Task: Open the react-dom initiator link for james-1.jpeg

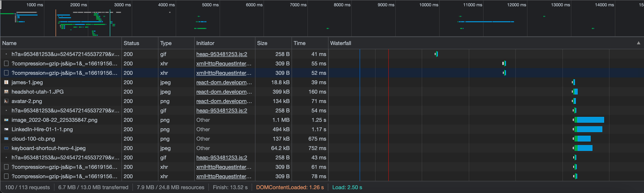Action: pos(224,82)
